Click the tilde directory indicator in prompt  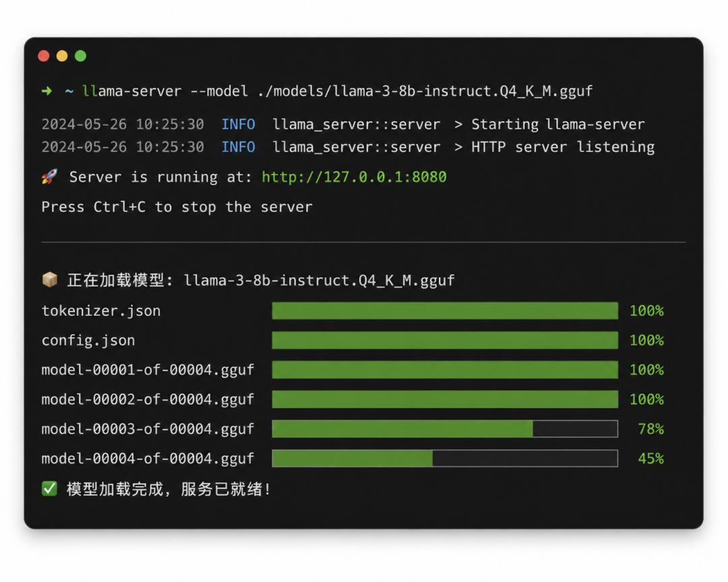69,91
